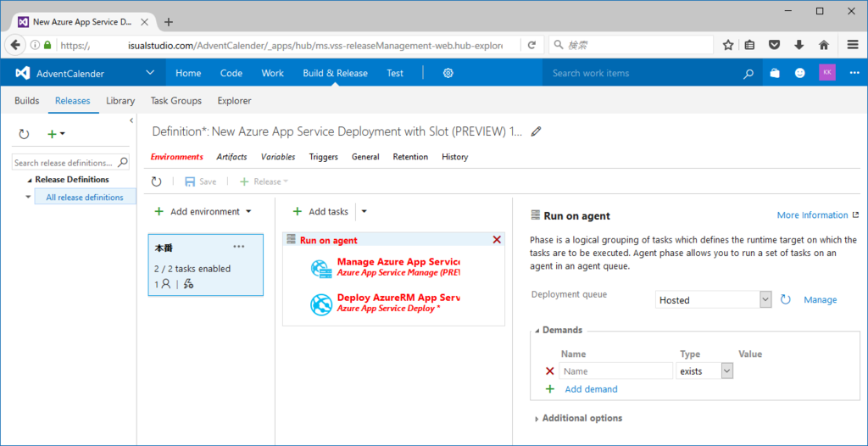
Task: Edit the definition name with pencil icon
Action: pos(536,131)
